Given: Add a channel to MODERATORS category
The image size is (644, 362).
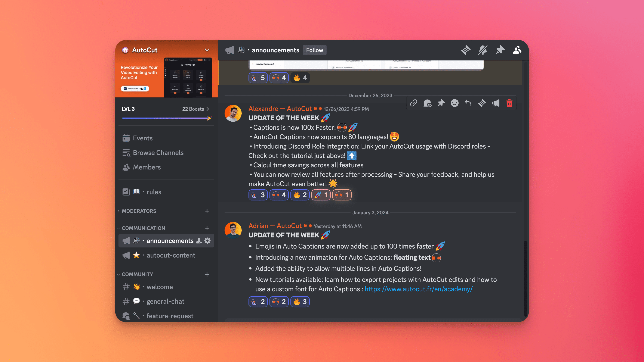Looking at the screenshot, I should [x=207, y=211].
